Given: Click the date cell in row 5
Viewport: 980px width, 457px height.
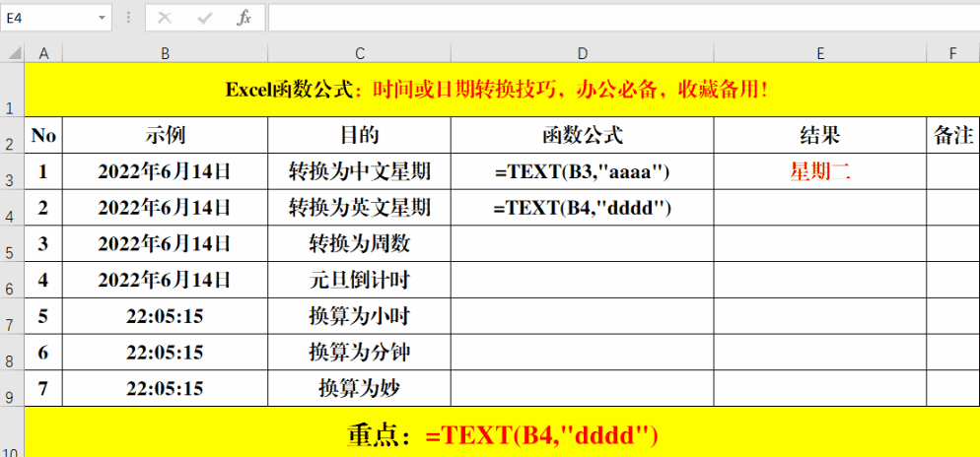Looking at the screenshot, I should [x=165, y=244].
